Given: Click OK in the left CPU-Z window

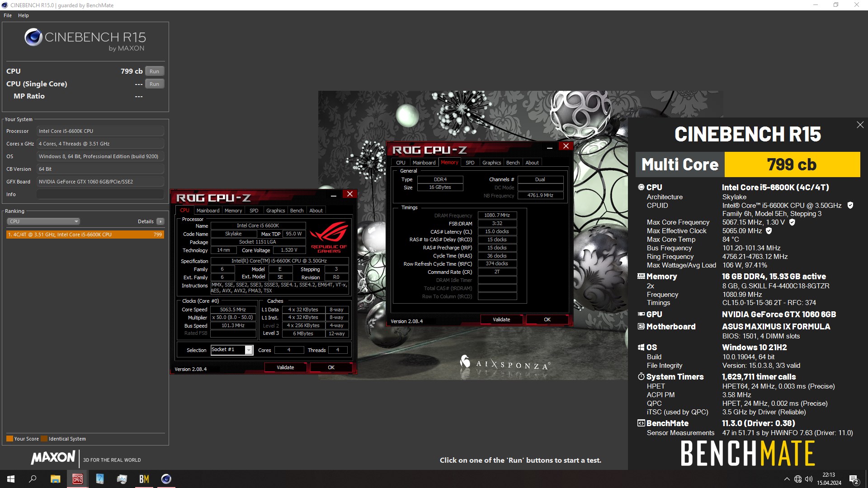Looking at the screenshot, I should [x=331, y=367].
